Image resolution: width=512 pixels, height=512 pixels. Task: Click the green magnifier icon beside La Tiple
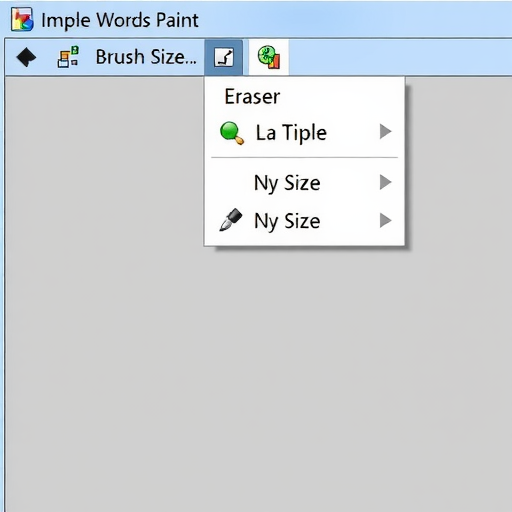232,133
